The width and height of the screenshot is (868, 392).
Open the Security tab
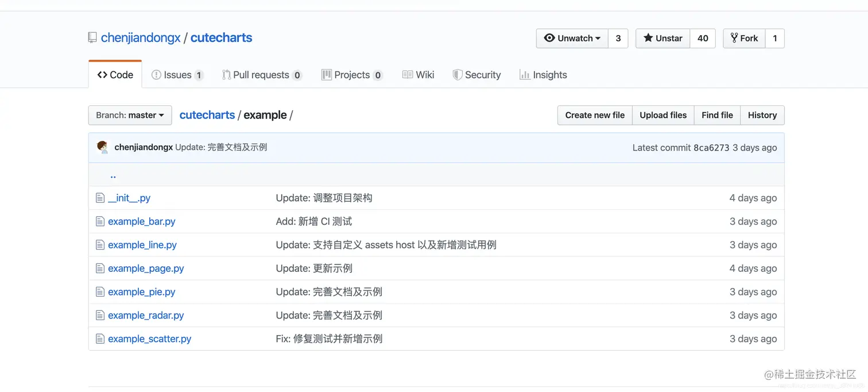(x=476, y=75)
